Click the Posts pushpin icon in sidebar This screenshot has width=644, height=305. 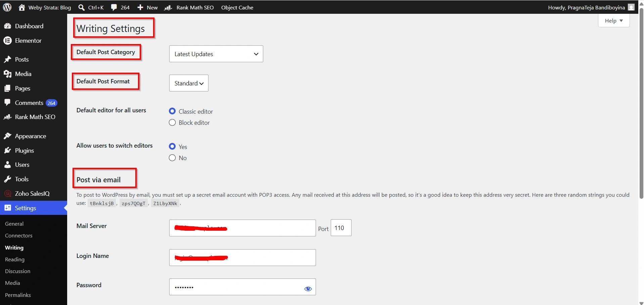click(x=7, y=60)
